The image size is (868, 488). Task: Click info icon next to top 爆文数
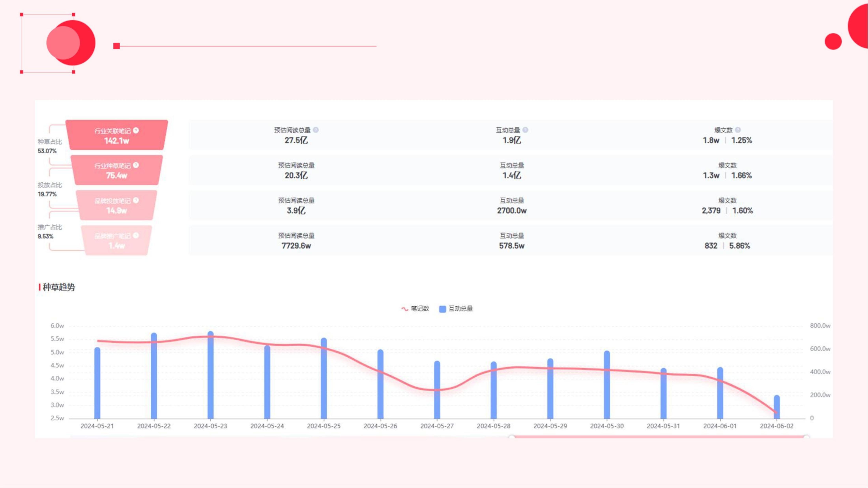pos(738,130)
